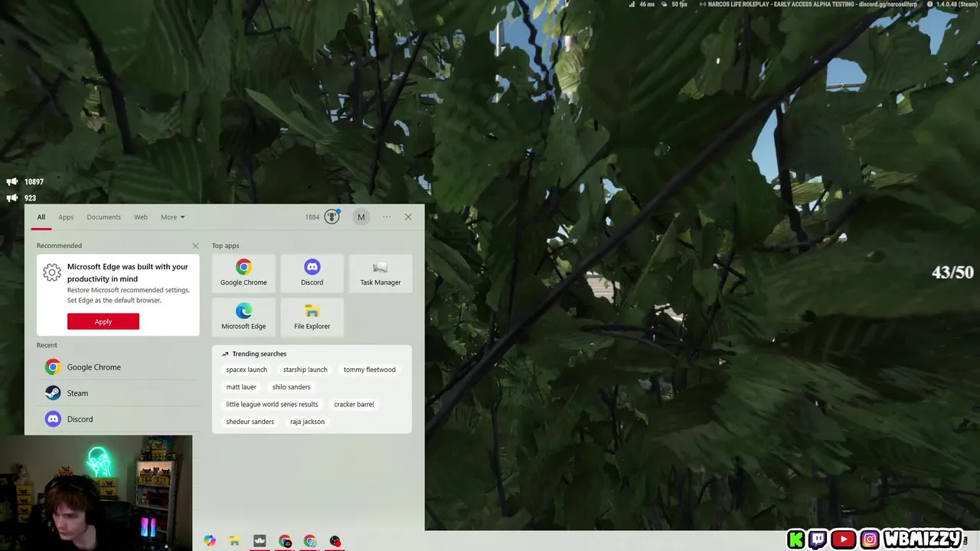
Task: Open second Chrome profile on taskbar
Action: pos(310,541)
